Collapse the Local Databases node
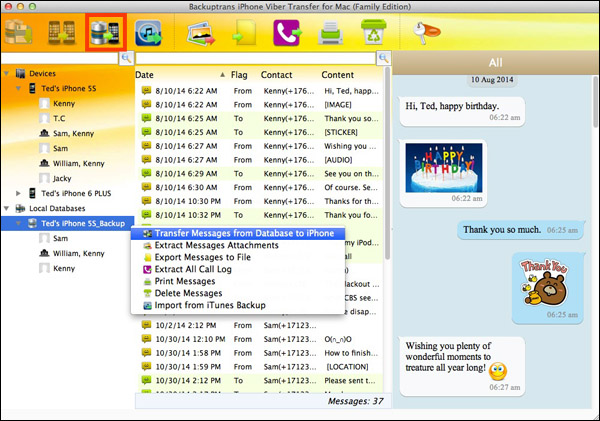 [x=7, y=208]
